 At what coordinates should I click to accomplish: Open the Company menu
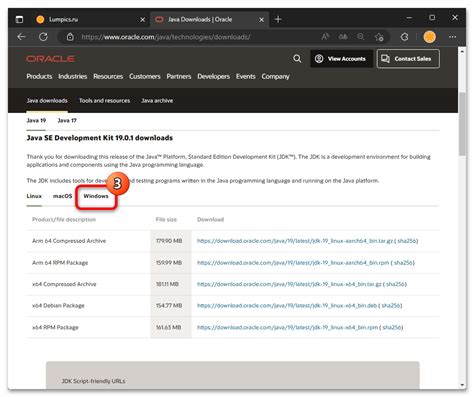coord(275,77)
